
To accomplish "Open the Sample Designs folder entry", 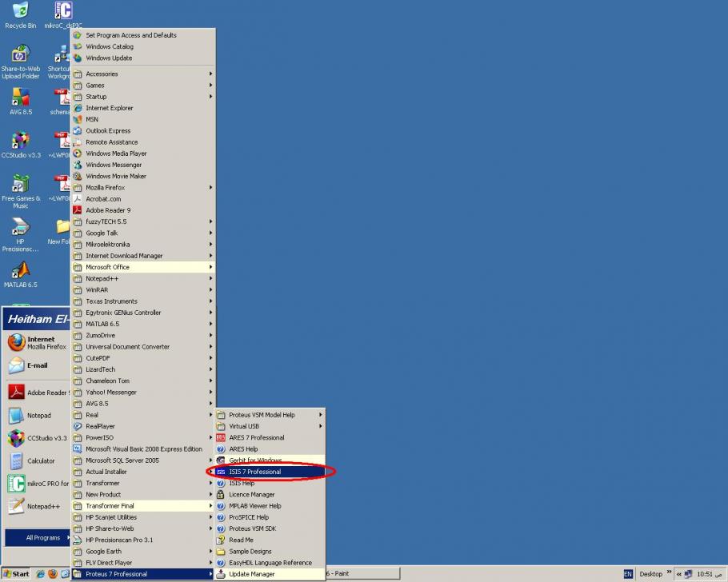I will point(270,552).
